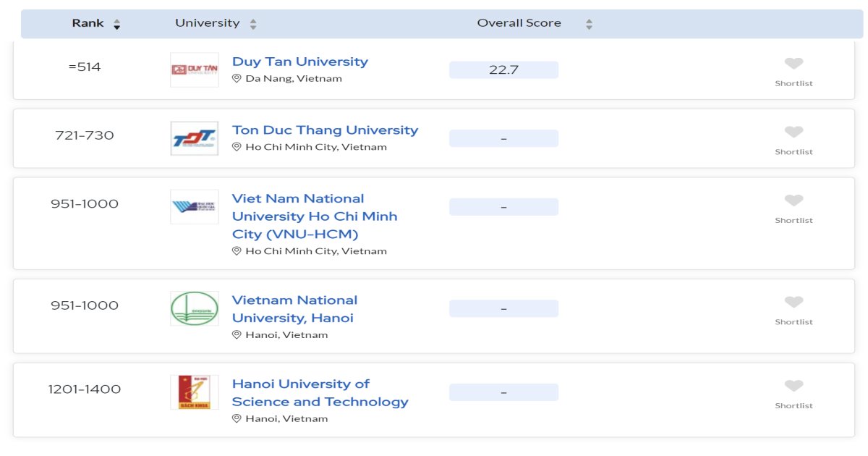Click Hanoi University of Science logo
The width and height of the screenshot is (868, 456).
click(194, 392)
